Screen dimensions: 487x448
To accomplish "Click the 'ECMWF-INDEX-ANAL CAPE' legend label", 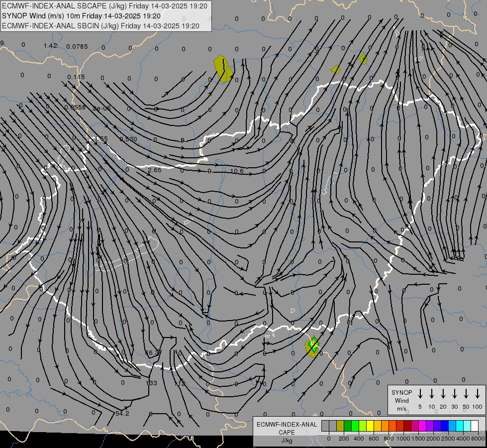I will coord(287,428).
